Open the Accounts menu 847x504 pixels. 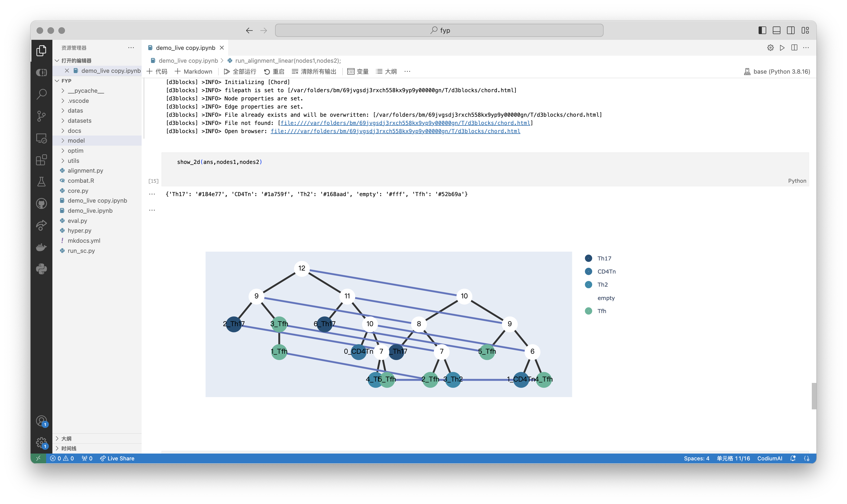pos(41,421)
